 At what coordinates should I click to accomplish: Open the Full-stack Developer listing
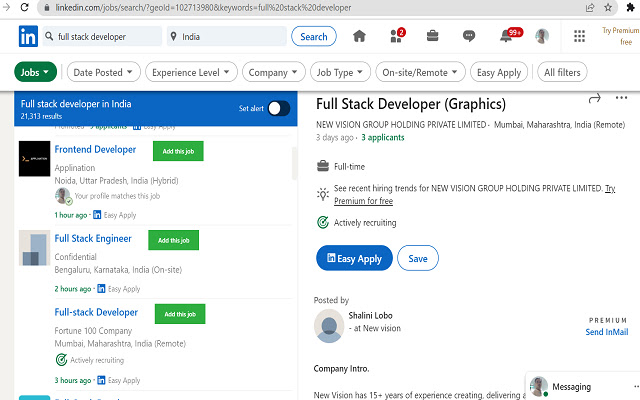[96, 312]
